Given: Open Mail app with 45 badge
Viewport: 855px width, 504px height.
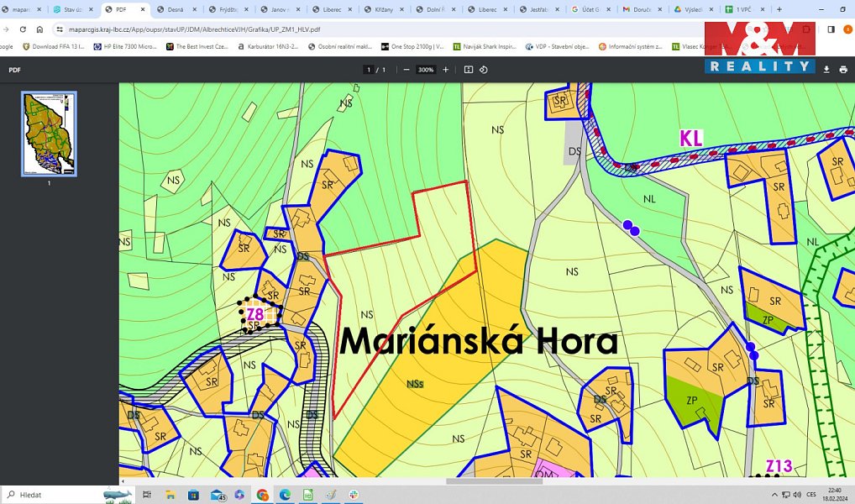Looking at the screenshot, I should tap(218, 496).
